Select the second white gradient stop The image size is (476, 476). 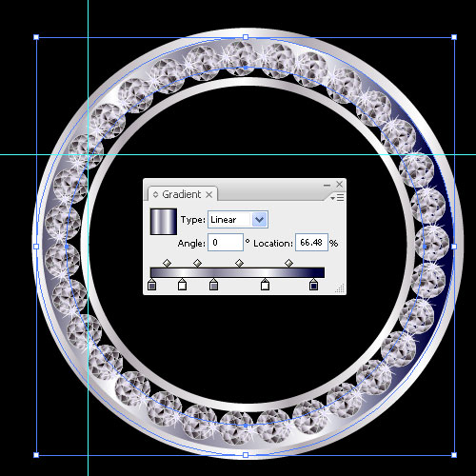point(182,285)
